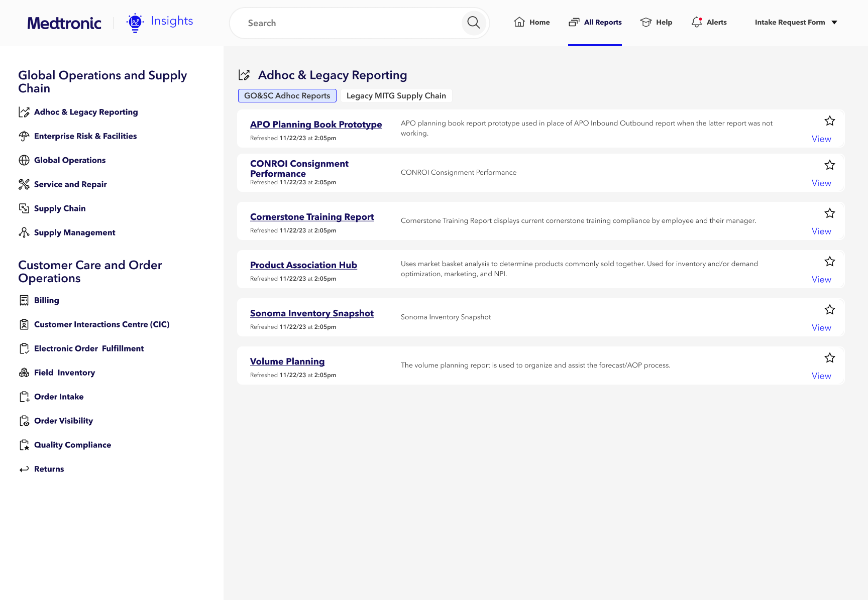
Task: Click View for Cornerstone Training Report
Action: click(821, 231)
